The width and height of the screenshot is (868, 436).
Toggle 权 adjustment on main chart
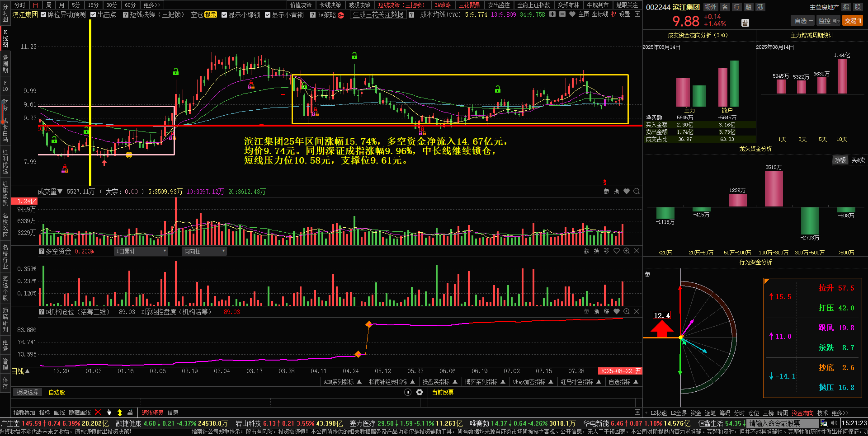pyautogui.click(x=613, y=14)
